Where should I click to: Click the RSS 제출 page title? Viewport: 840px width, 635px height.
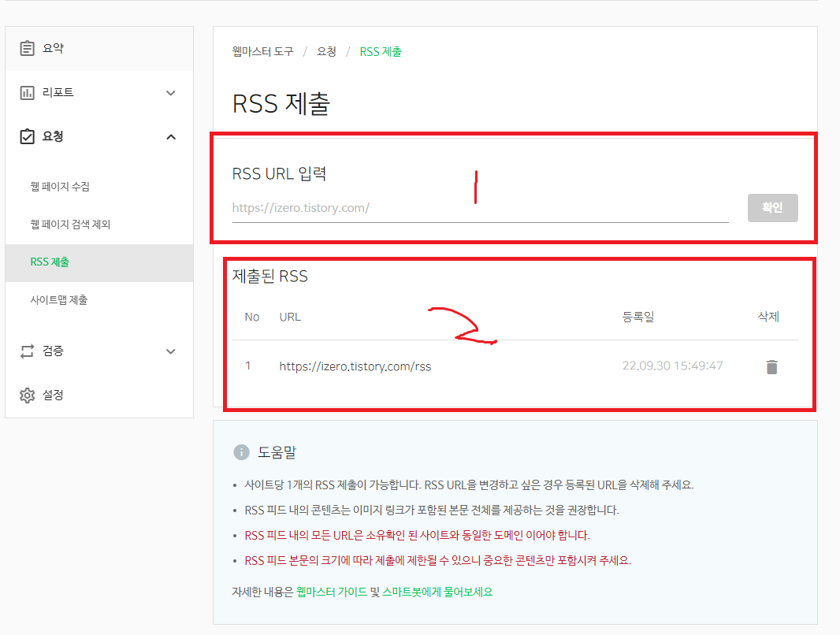[x=281, y=103]
